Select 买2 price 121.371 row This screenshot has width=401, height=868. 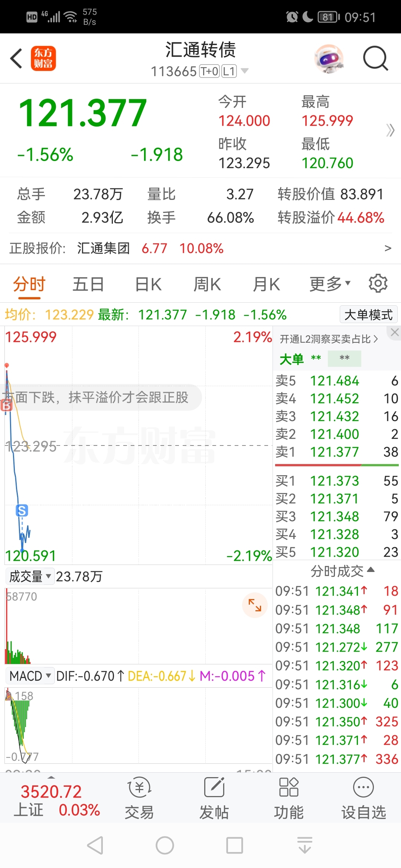(337, 499)
